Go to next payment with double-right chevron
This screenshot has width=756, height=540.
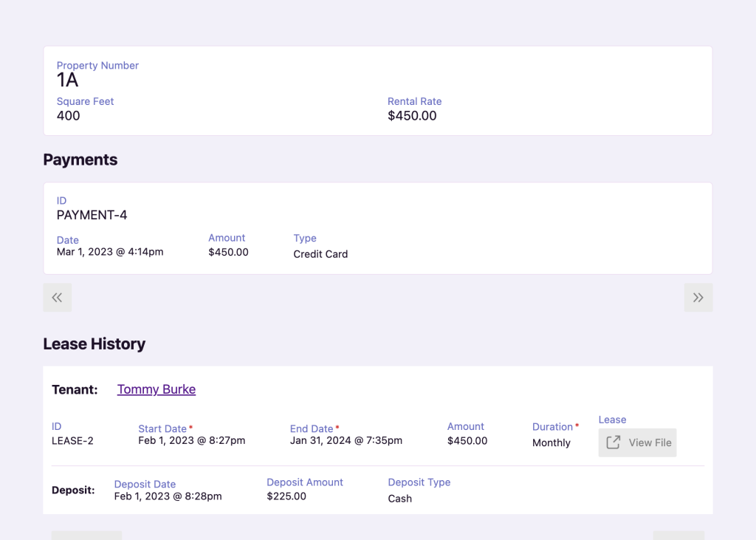(x=698, y=297)
